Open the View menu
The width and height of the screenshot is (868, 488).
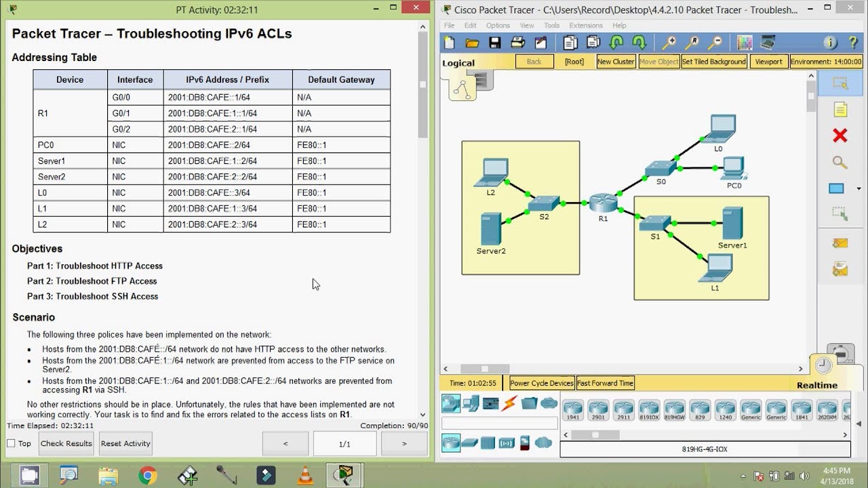[x=527, y=25]
